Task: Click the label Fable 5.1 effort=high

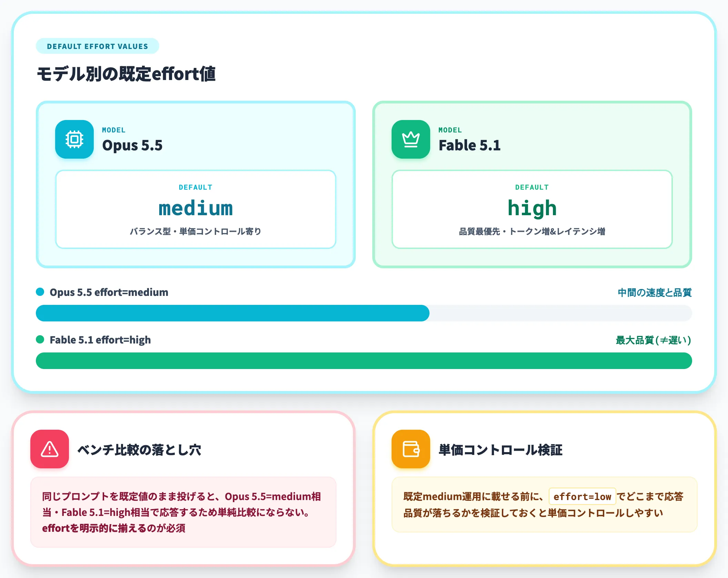Action: pos(100,340)
